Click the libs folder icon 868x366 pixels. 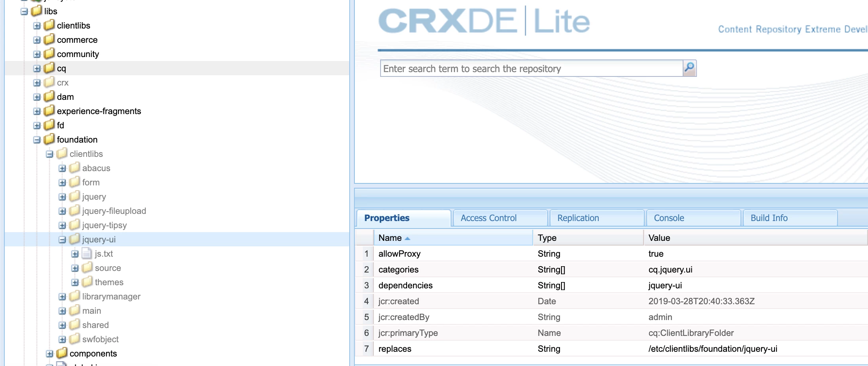point(36,11)
